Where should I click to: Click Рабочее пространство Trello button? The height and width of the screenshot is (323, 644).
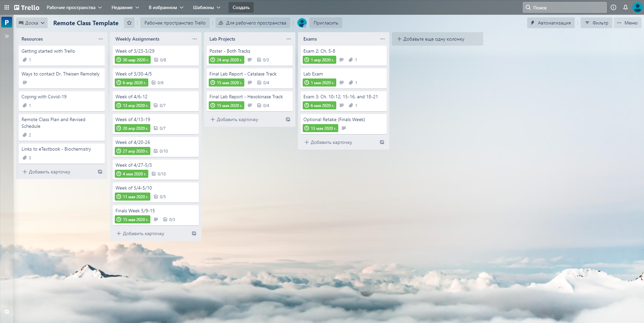pos(175,23)
